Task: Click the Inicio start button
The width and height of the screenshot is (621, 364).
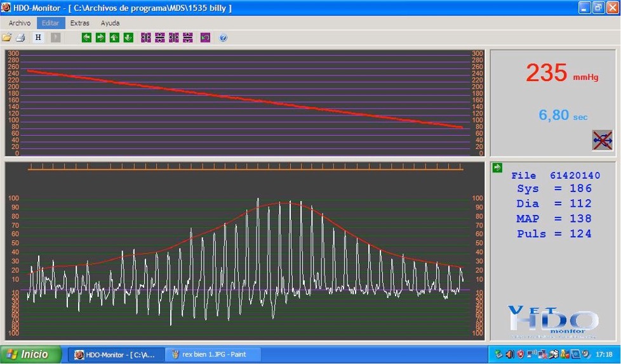Action: (x=30, y=354)
